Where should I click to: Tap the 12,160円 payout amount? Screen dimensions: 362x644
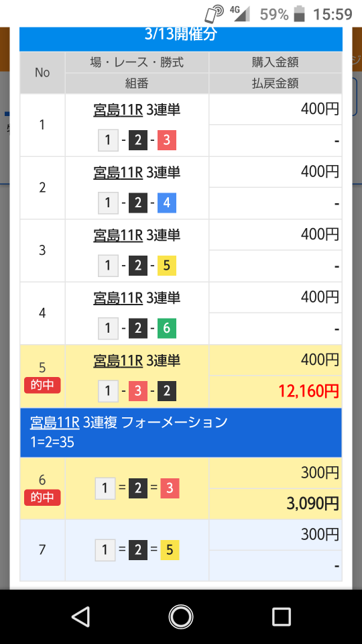point(309,391)
